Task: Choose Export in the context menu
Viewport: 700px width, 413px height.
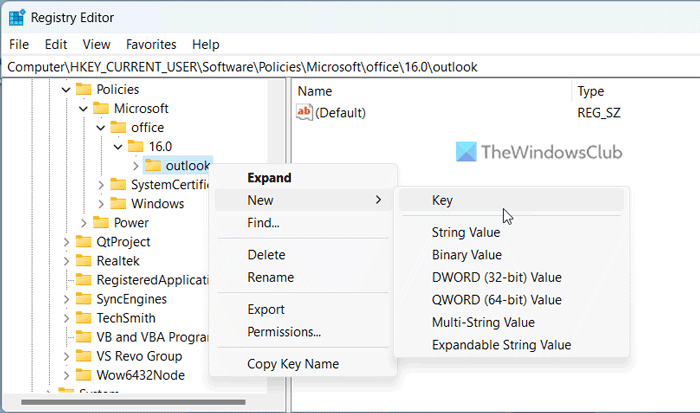Action: pos(303,309)
